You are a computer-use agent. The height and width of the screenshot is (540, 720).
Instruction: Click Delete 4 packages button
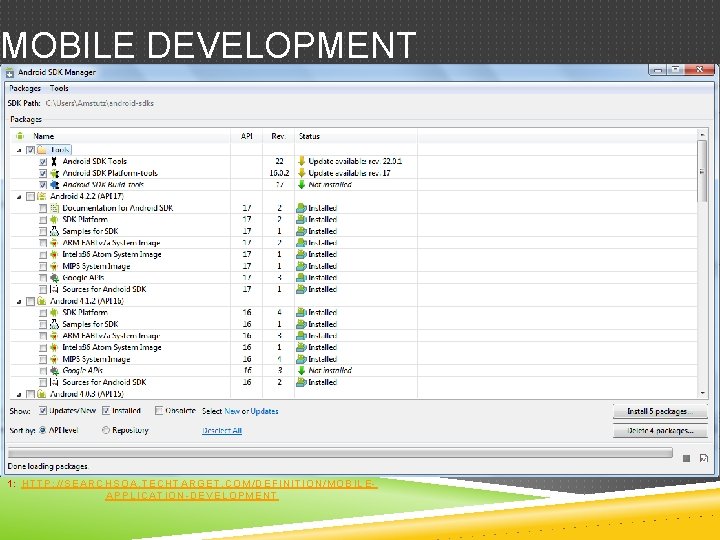[x=660, y=431]
